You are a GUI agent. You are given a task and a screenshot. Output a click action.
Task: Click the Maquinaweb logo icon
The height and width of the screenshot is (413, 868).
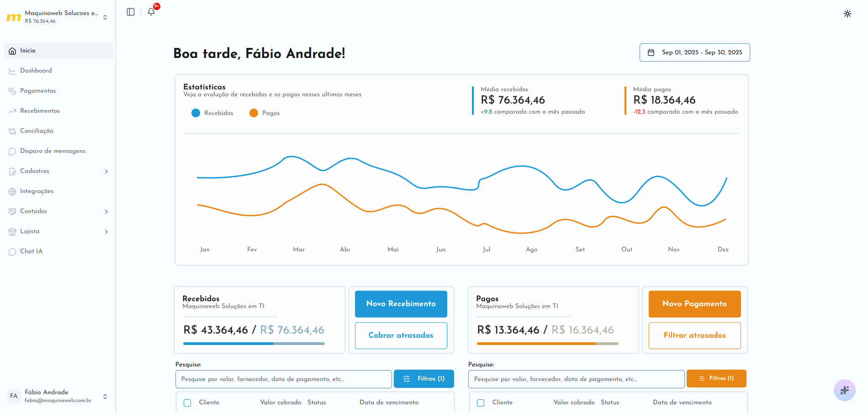[x=13, y=17]
